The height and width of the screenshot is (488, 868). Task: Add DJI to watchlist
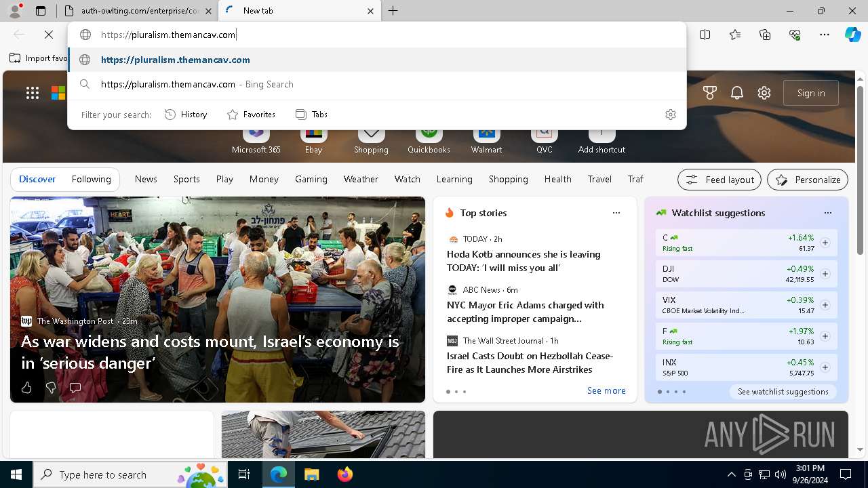point(825,274)
